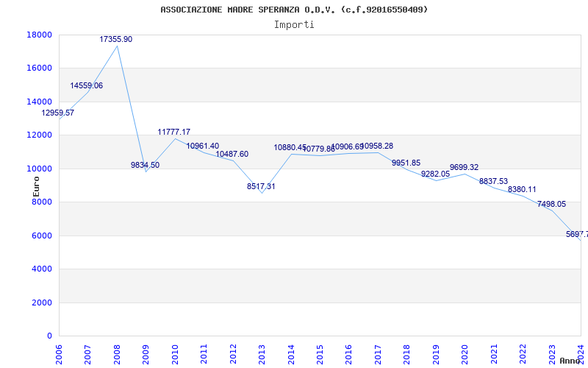Image resolution: width=588 pixels, height=368 pixels.
Task: Click the x-axis year 2016
Action: pos(348,354)
